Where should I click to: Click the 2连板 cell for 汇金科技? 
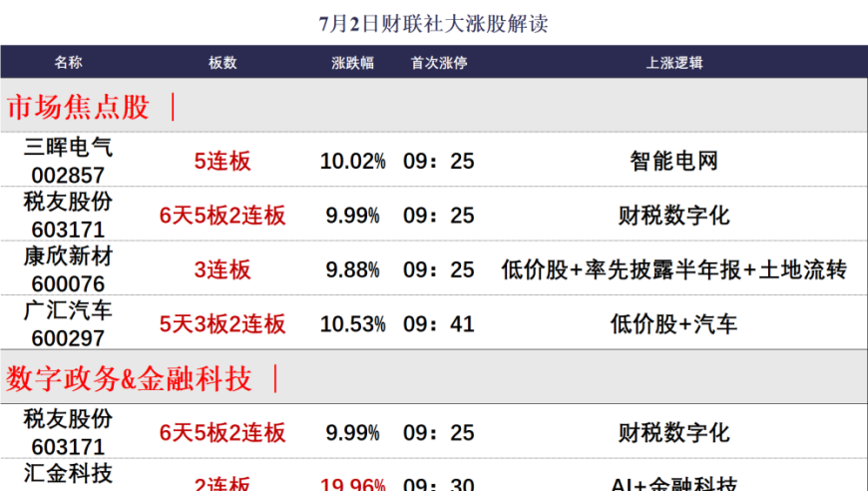point(222,484)
